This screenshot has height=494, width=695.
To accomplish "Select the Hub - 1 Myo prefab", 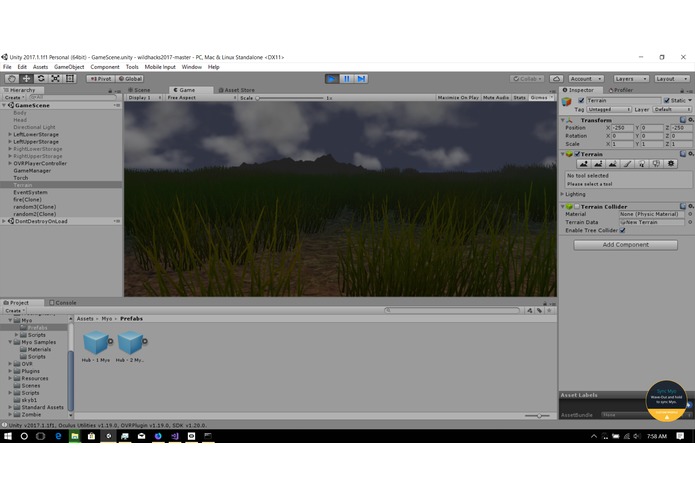I will pos(96,346).
